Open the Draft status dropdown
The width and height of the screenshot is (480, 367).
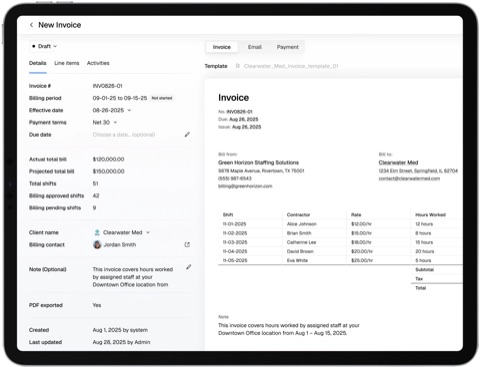[44, 46]
